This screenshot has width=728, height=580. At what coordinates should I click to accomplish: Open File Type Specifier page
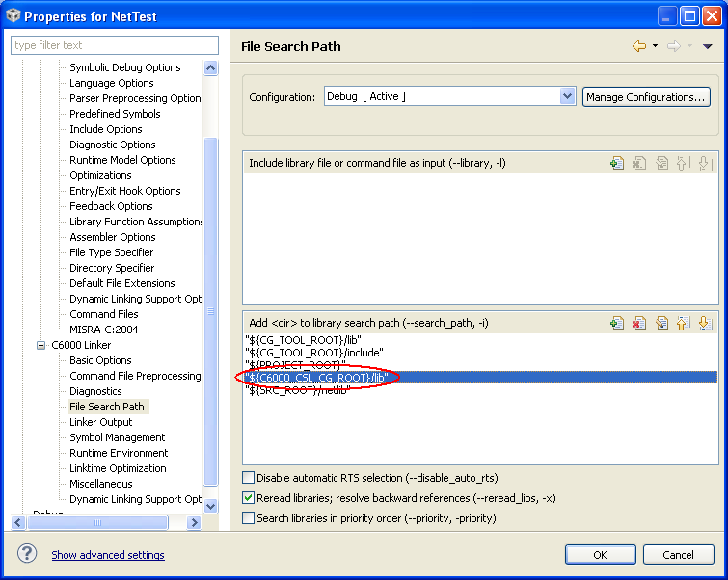click(112, 252)
